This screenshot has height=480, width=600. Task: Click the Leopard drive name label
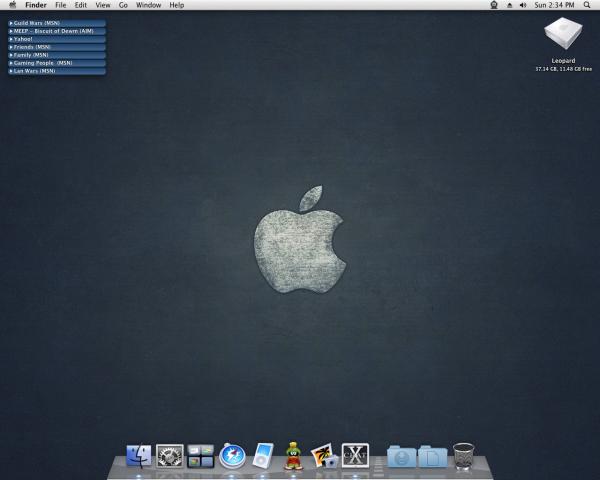(x=563, y=60)
